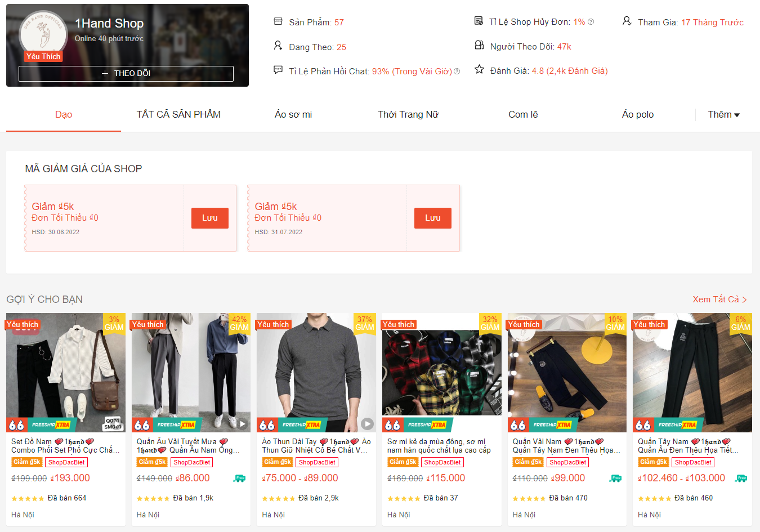Screen dimensions: 760x532
Task: Click the followers icon beside Người Theo Dõi
Action: (479, 45)
